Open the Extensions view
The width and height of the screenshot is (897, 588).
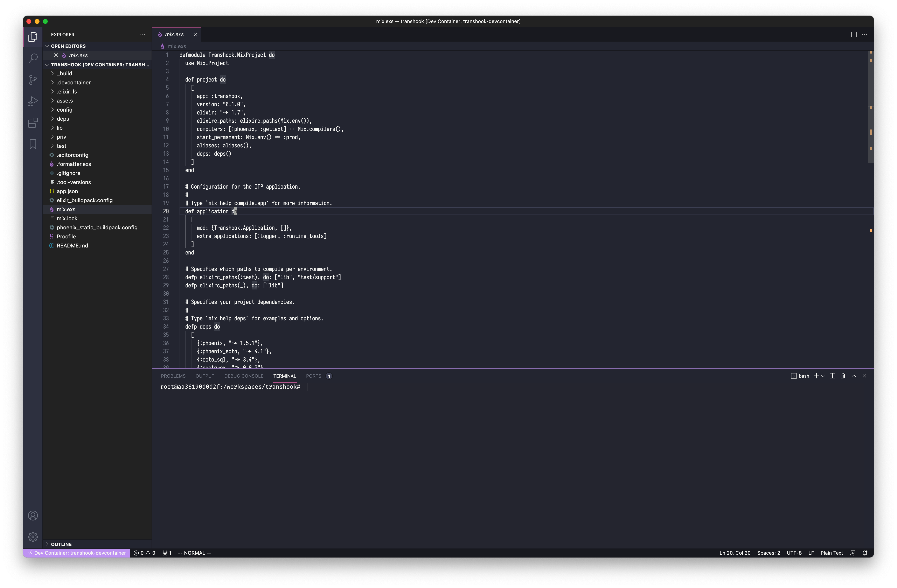coord(33,123)
